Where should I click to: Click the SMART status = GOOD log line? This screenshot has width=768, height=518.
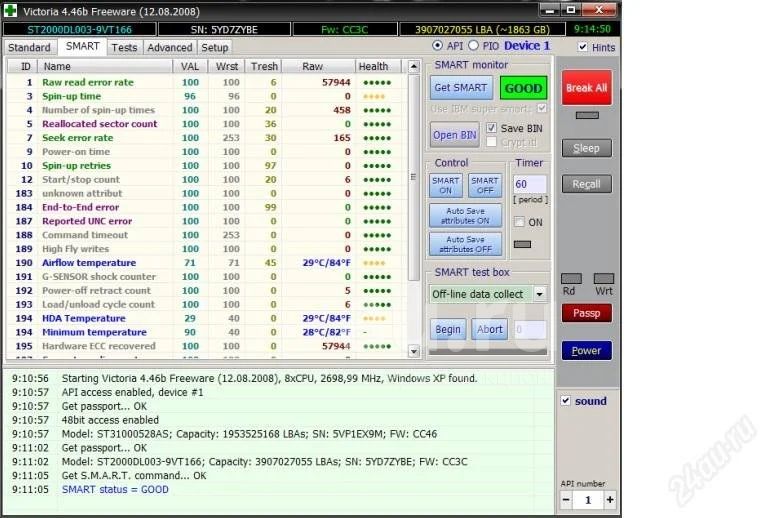(115, 489)
